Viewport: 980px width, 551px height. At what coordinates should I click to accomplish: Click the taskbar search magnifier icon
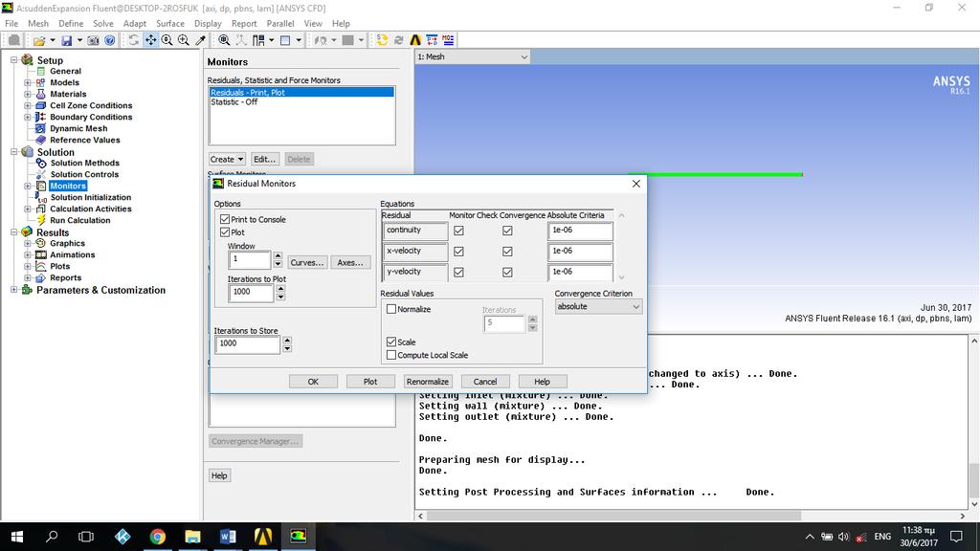pos(52,536)
